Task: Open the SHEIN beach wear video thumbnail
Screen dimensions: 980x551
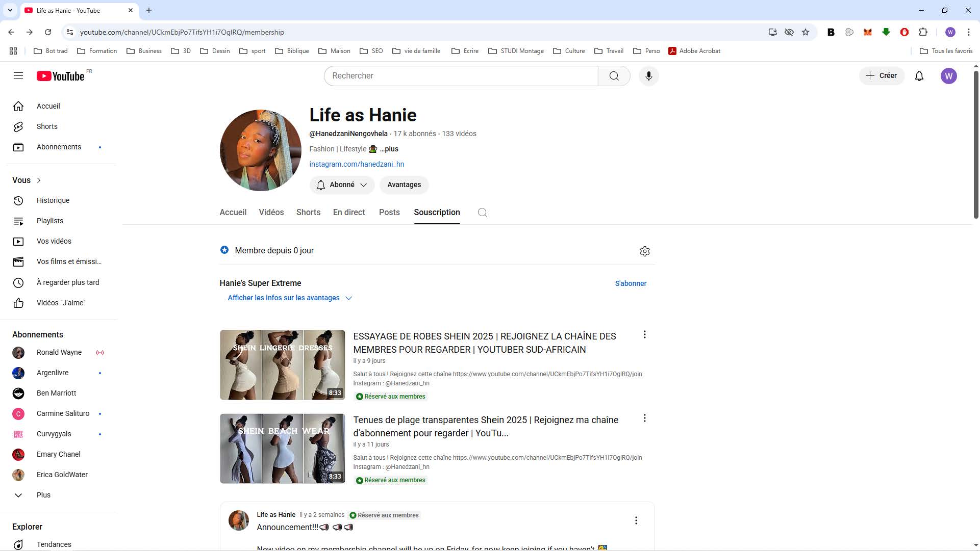Action: pos(282,449)
